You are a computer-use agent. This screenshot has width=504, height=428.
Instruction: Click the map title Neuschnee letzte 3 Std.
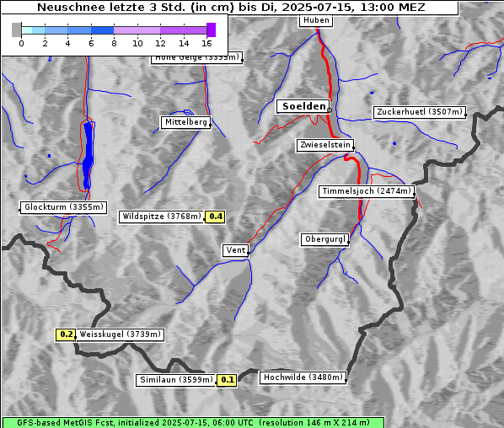(230, 8)
